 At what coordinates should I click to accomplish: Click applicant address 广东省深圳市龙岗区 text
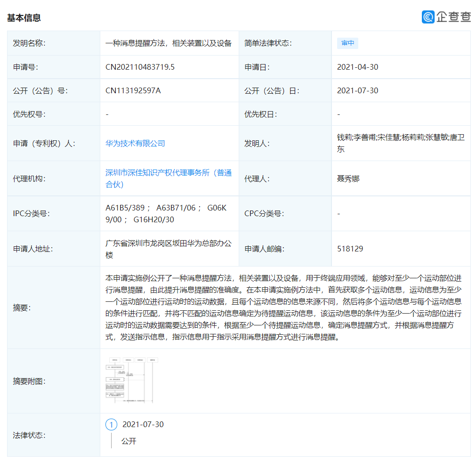pos(169,249)
